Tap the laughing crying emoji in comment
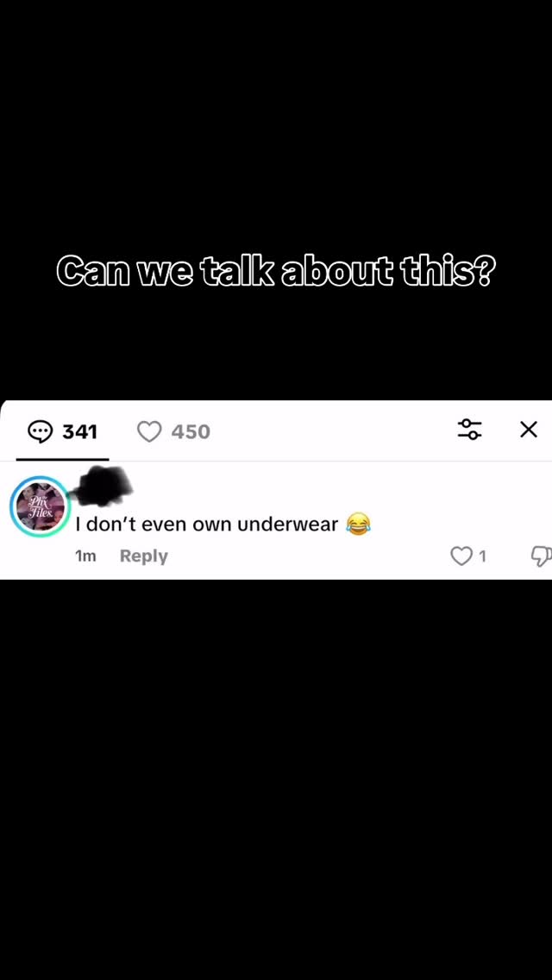The width and height of the screenshot is (552, 980). pyautogui.click(x=358, y=524)
